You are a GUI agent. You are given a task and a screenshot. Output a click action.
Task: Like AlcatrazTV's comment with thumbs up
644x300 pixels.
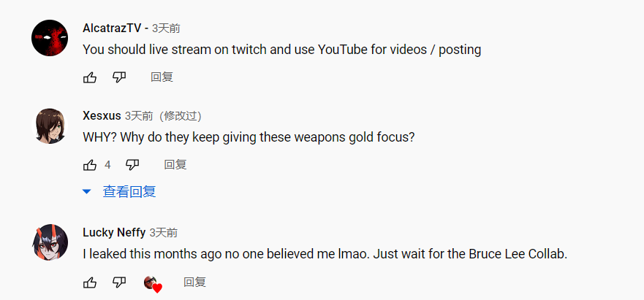pos(90,77)
